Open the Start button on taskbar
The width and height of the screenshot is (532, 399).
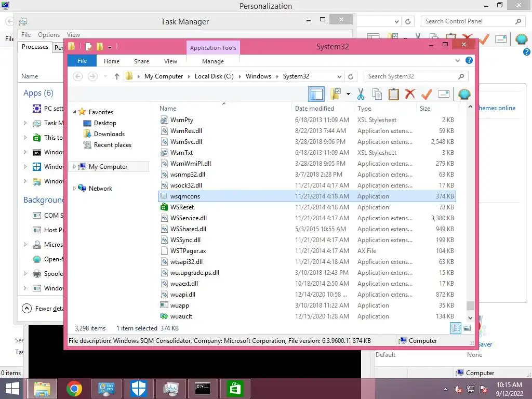point(12,389)
